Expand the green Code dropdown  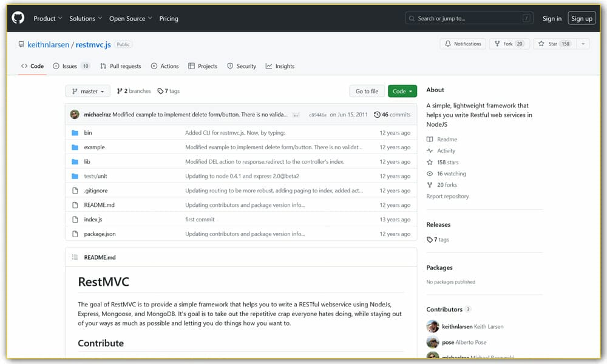[x=402, y=91]
